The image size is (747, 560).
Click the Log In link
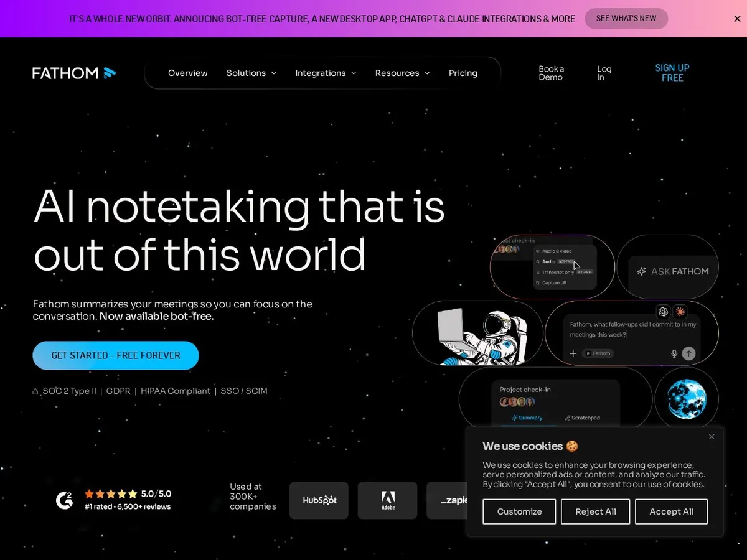pos(604,73)
